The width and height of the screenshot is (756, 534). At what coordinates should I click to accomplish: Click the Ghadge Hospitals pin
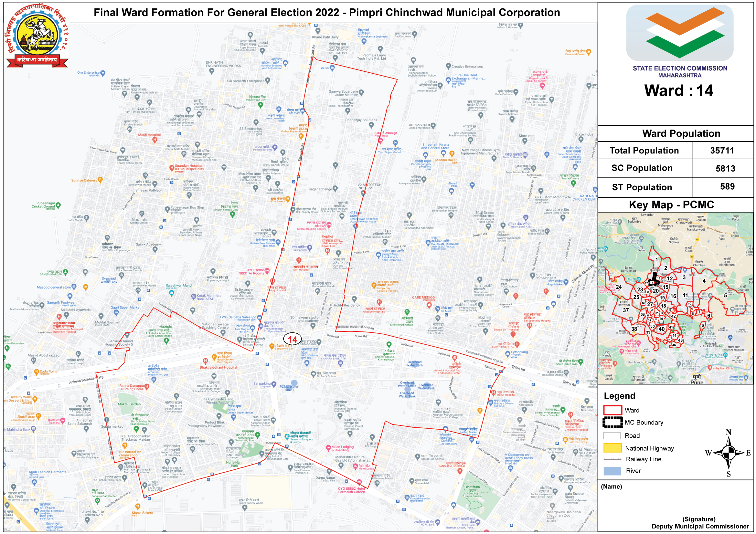click(x=379, y=302)
